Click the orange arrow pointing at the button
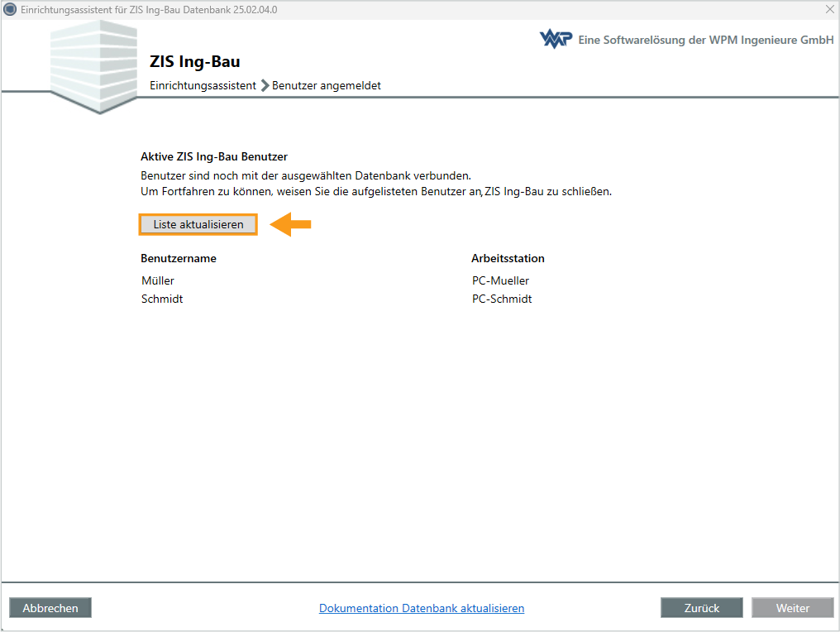Viewport: 840px width, 632px height. [291, 224]
